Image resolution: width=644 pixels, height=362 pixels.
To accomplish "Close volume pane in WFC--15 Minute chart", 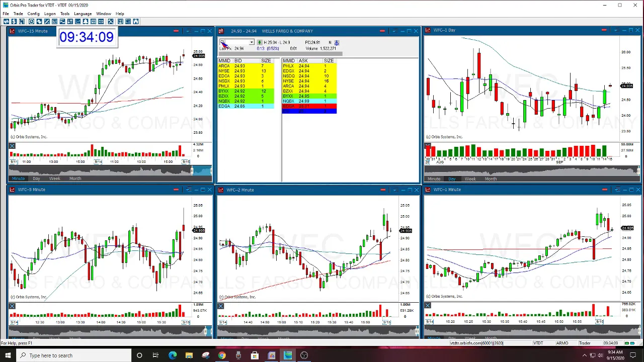I will coord(12,146).
